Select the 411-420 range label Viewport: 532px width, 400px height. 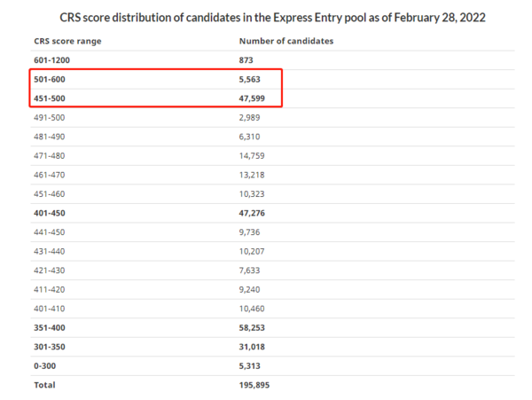click(51, 289)
